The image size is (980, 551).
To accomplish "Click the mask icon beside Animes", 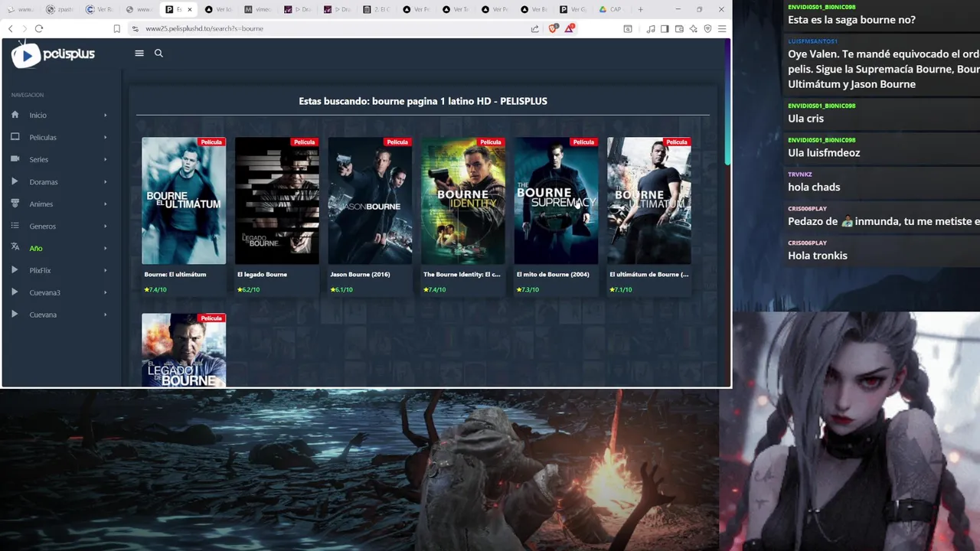I will click(15, 204).
